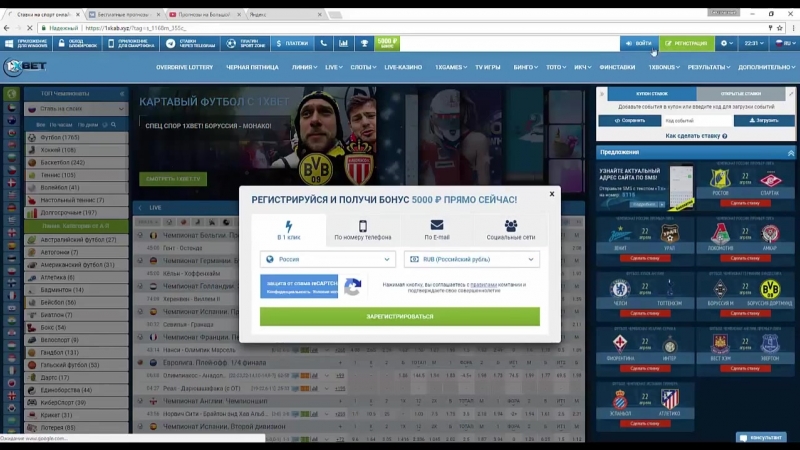The height and width of the screenshot is (450, 800).
Task: Click the 5000 ₽ bonus green button
Action: click(x=387, y=44)
